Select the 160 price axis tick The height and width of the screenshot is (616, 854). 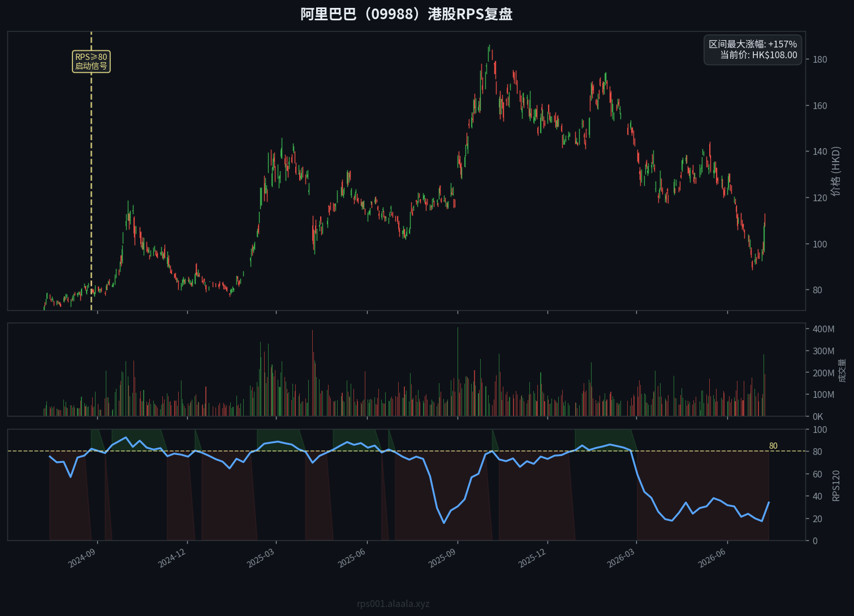pyautogui.click(x=820, y=106)
